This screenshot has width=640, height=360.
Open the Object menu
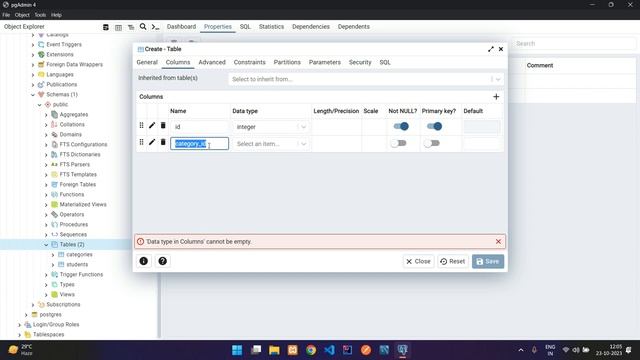click(x=22, y=15)
